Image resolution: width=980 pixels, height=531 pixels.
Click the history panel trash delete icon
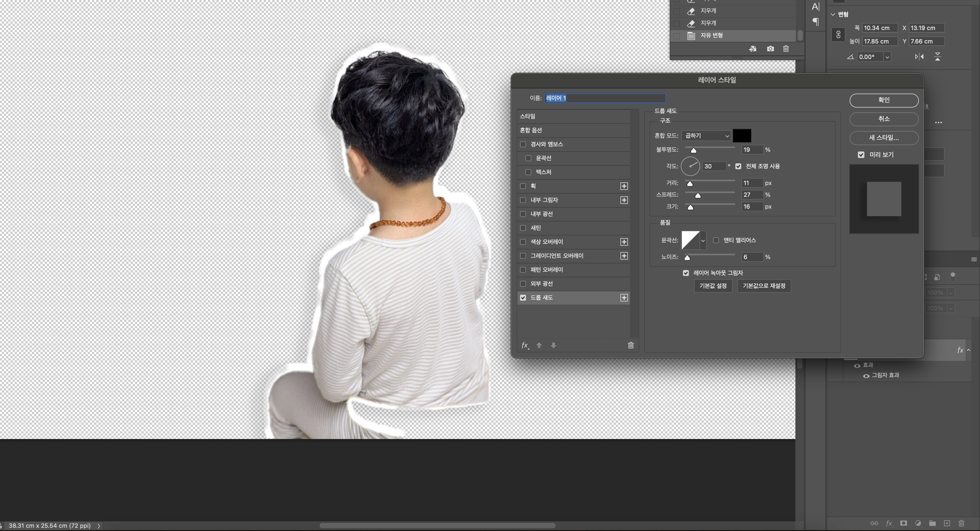tap(786, 49)
